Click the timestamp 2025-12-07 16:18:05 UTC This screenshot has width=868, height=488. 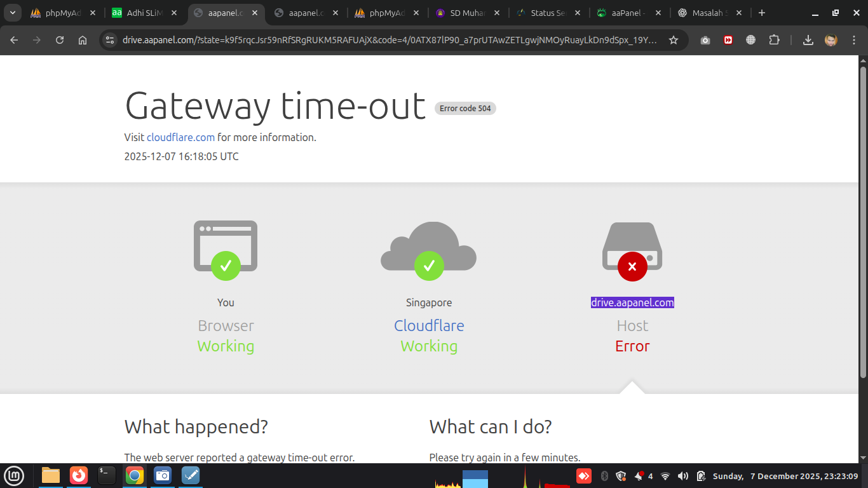click(182, 156)
